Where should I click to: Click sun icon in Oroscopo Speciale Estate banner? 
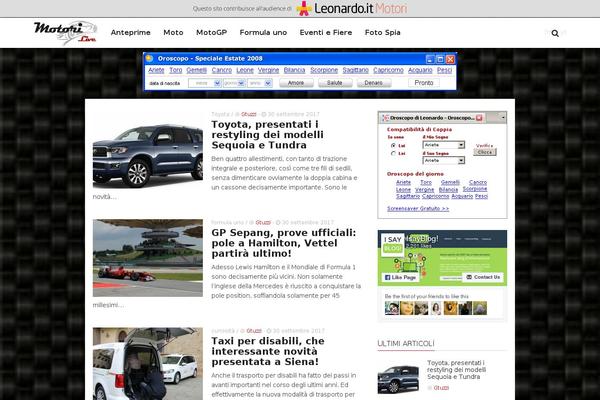[149, 58]
